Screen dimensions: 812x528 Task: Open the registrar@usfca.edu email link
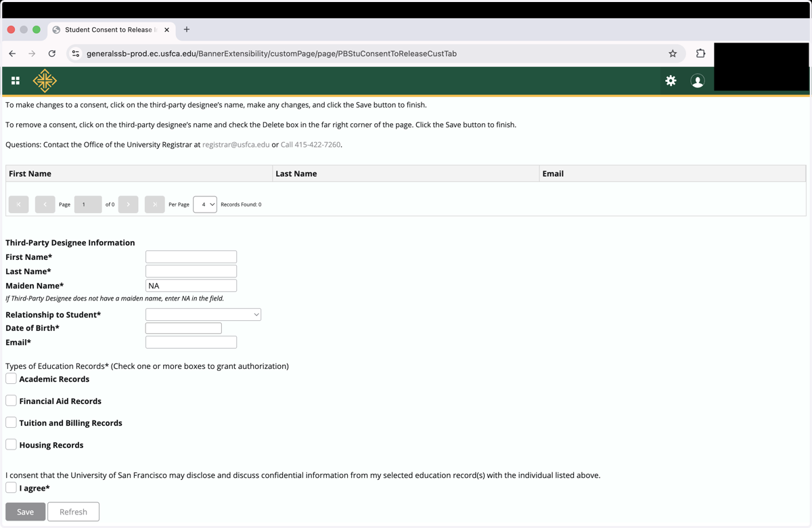pos(235,144)
